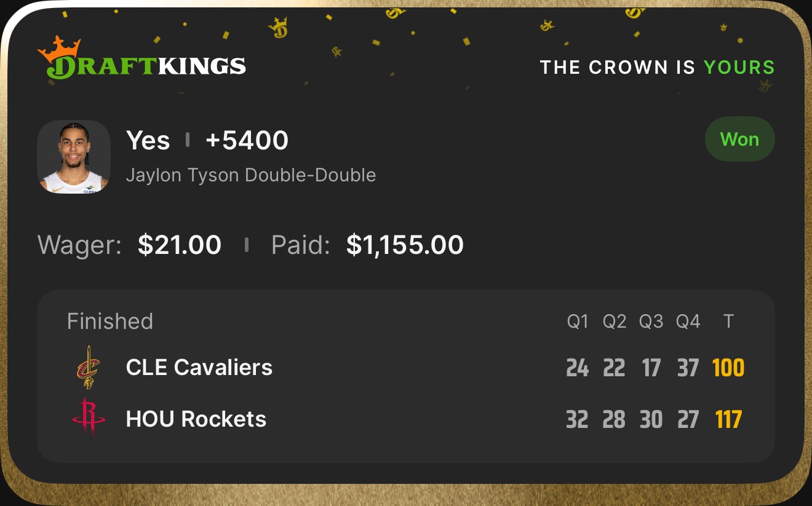Click the Cleveland Cavaliers team logo

89,367
